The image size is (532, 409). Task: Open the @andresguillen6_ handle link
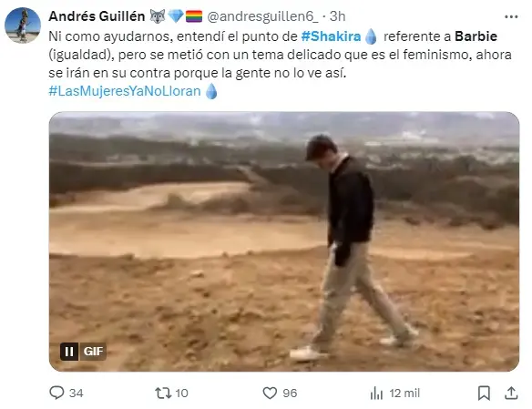pyautogui.click(x=262, y=16)
